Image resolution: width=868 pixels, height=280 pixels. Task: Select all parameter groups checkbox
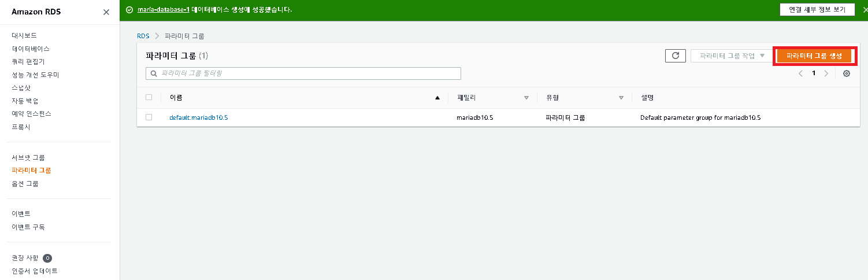click(149, 97)
